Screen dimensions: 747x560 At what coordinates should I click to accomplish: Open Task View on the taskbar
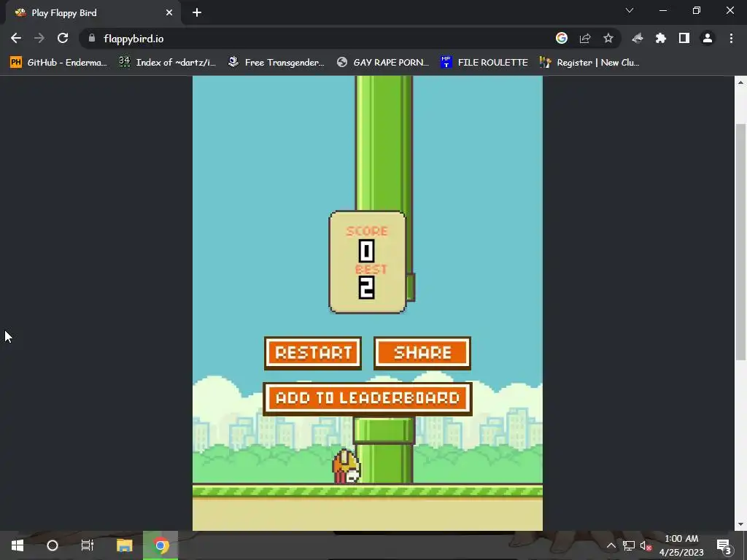[88, 545]
